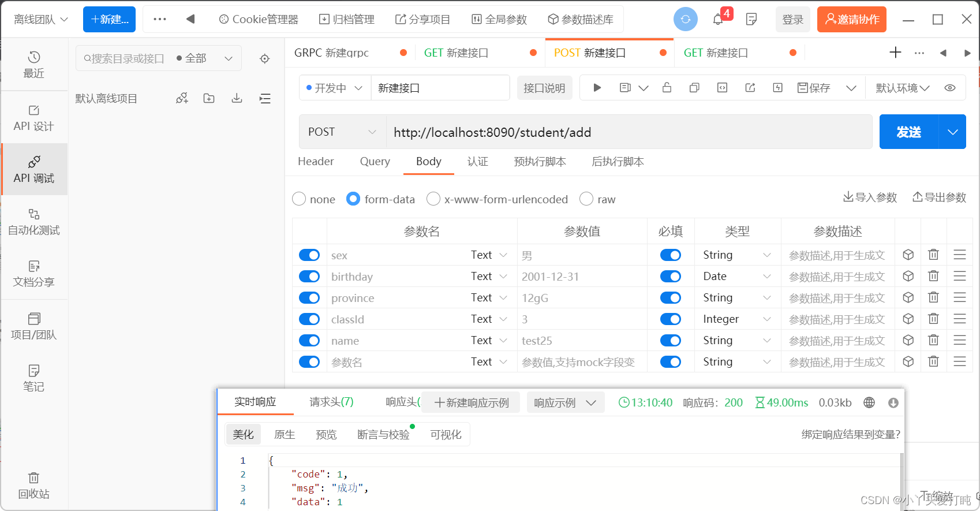
Task: Click the login button
Action: point(793,20)
